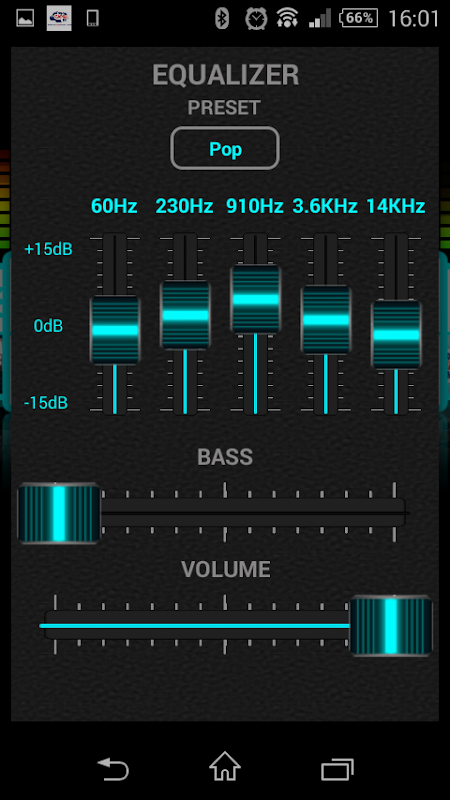450x800 pixels.
Task: Tap the phone device notification icon
Action: click(x=92, y=19)
